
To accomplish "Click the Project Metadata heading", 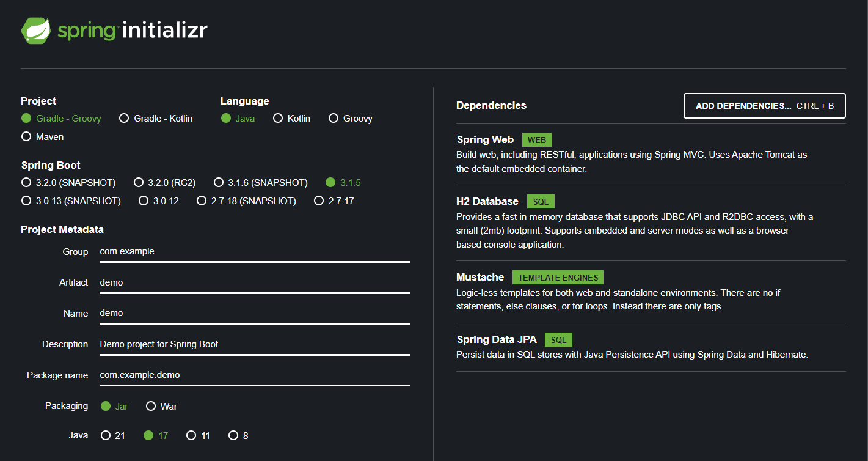I will (62, 230).
